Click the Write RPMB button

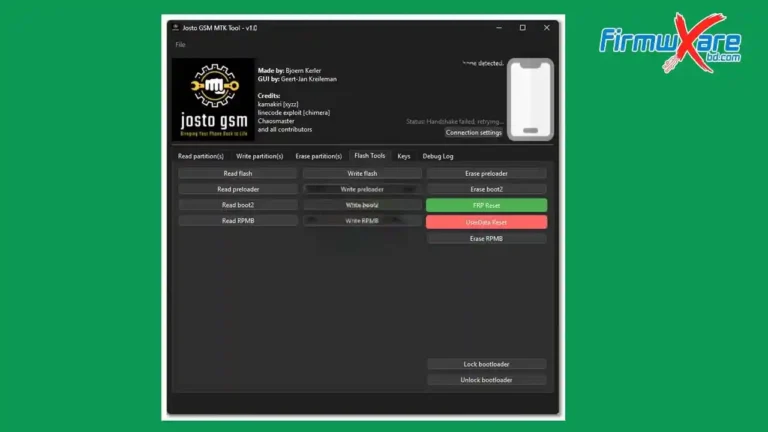[362, 220]
